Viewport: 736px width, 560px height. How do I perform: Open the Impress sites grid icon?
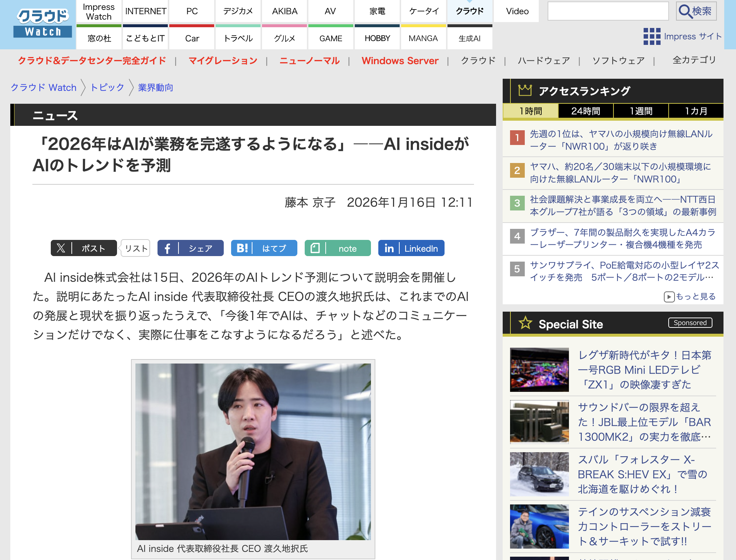[651, 36]
